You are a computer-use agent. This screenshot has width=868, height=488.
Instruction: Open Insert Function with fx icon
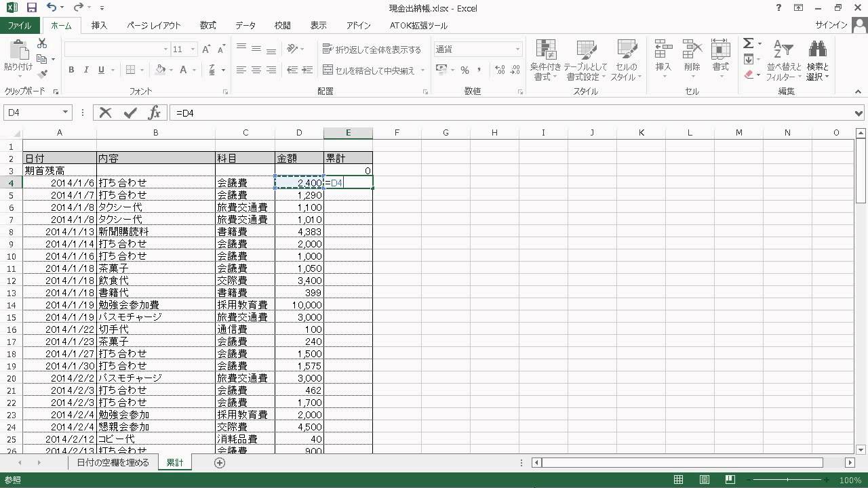tap(154, 113)
